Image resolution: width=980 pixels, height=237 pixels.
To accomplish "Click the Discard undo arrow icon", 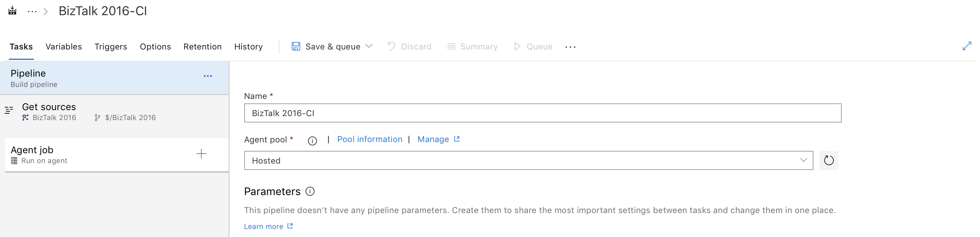I will tap(392, 46).
